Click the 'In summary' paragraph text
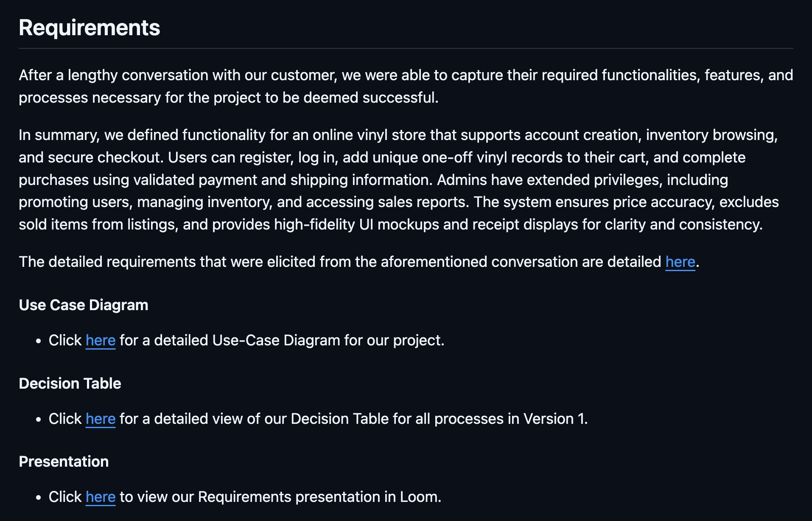This screenshot has height=521, width=812. (399, 179)
